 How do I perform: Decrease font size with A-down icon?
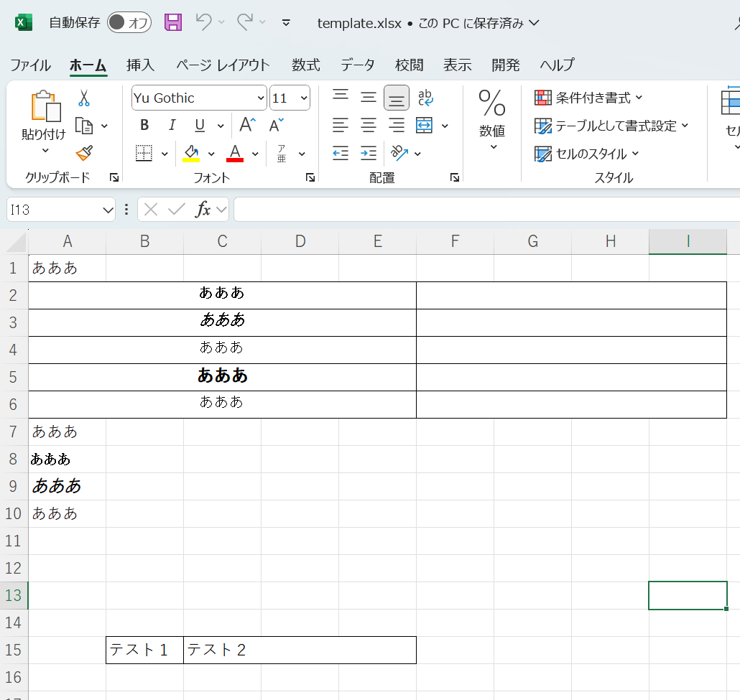click(x=276, y=125)
